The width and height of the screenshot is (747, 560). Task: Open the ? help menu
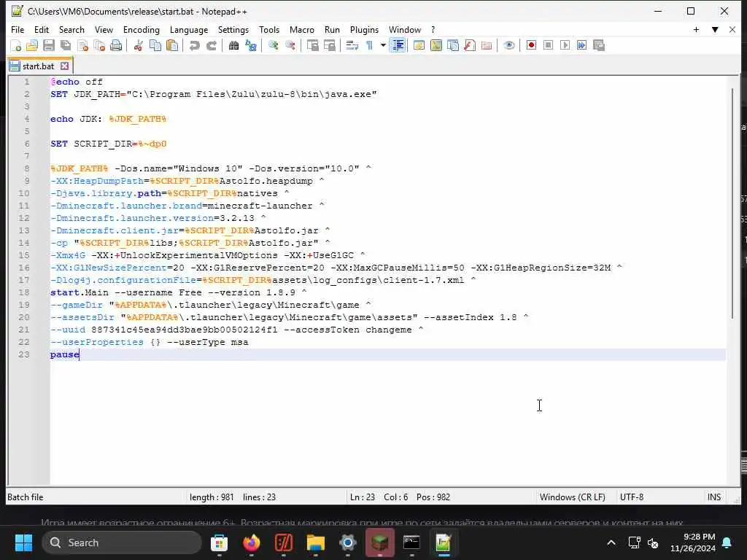tap(433, 30)
